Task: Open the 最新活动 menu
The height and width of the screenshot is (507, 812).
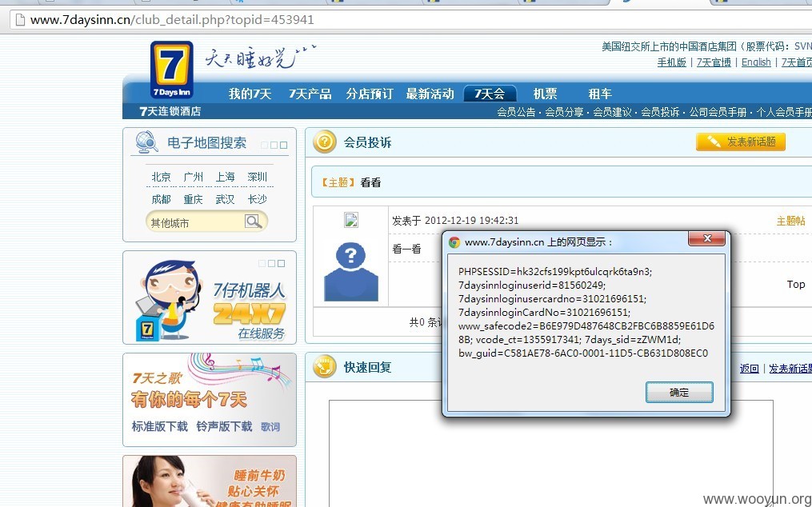Action: tap(430, 94)
